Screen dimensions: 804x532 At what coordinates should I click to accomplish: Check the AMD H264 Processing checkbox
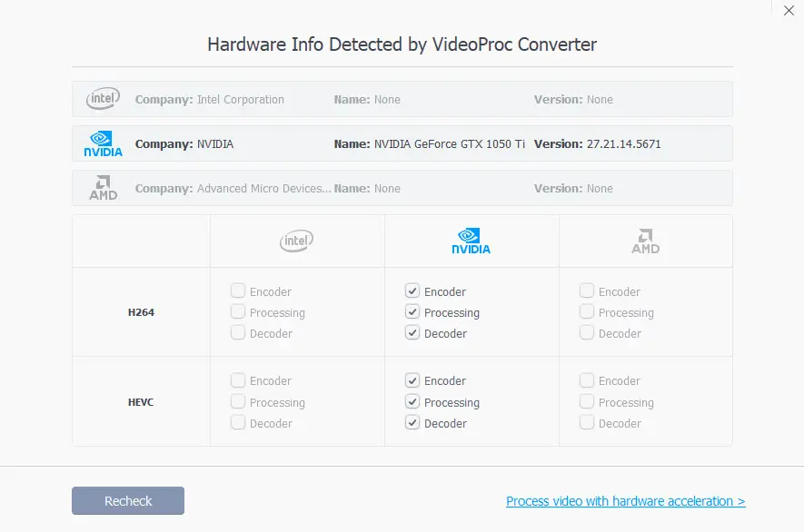(x=587, y=311)
